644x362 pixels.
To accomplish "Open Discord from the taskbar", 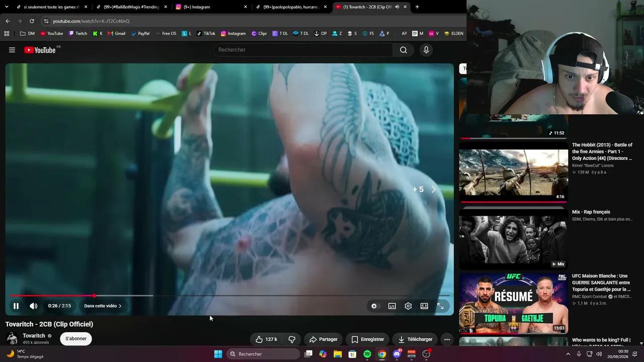I will click(x=397, y=354).
